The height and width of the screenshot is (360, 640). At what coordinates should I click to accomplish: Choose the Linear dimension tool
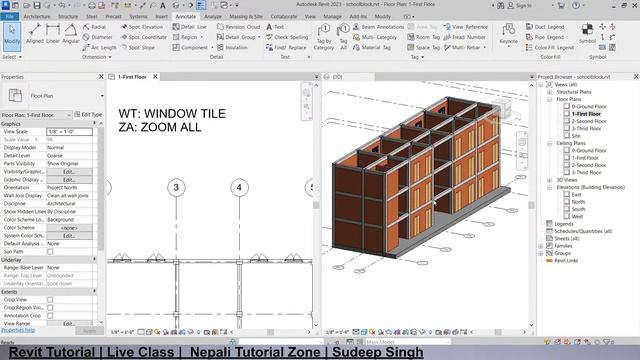coord(53,34)
